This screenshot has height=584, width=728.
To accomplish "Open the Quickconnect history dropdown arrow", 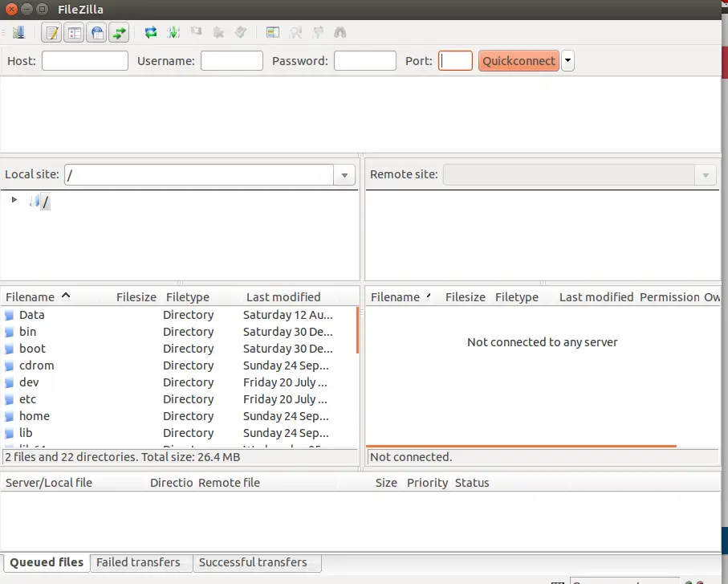I will coord(567,61).
